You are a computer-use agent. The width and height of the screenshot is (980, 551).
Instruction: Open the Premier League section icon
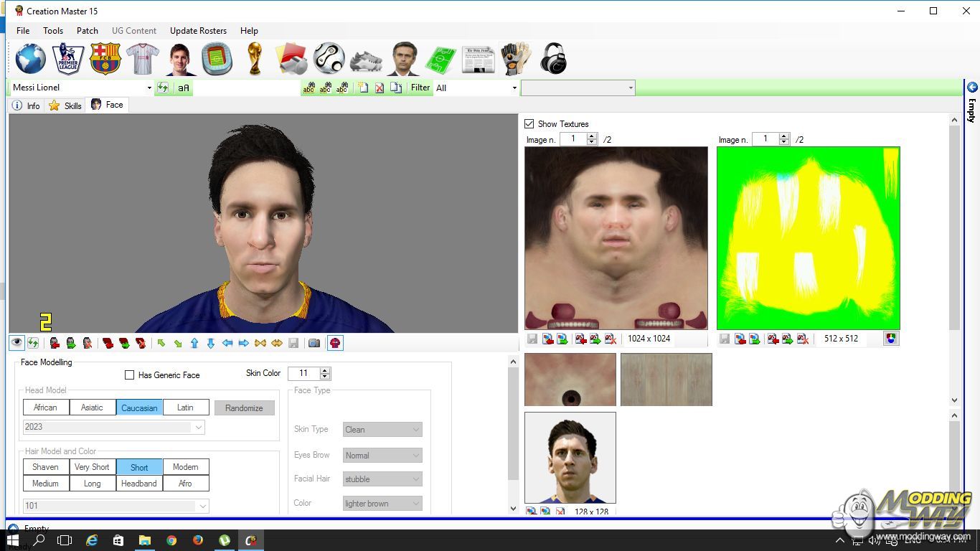pyautogui.click(x=68, y=59)
